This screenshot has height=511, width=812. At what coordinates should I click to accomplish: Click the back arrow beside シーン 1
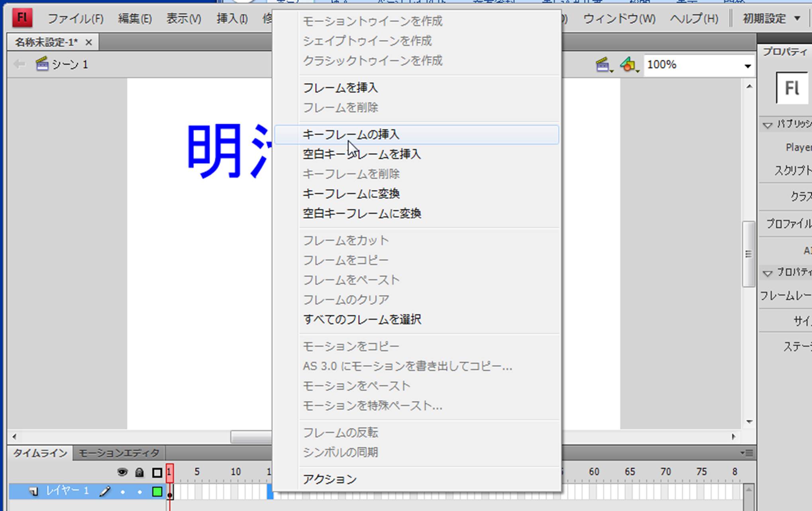[x=19, y=64]
